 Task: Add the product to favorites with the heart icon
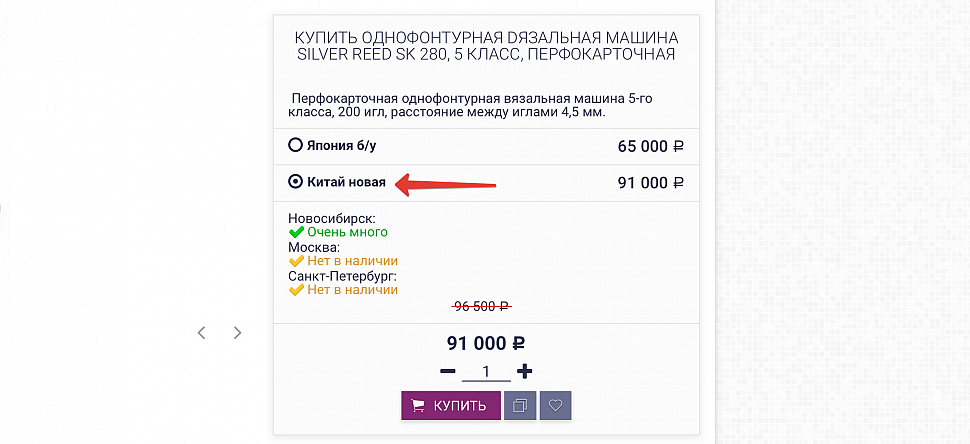coord(556,406)
